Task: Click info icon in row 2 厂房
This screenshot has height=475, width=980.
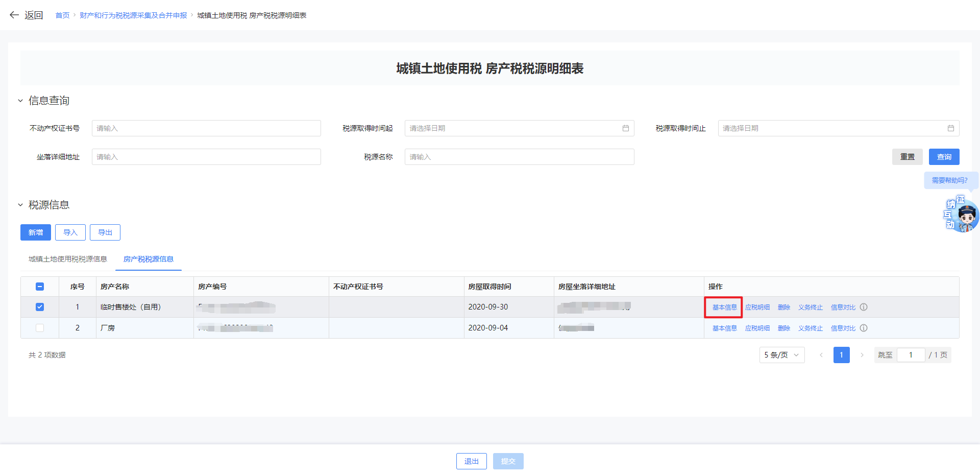Action: 864,328
